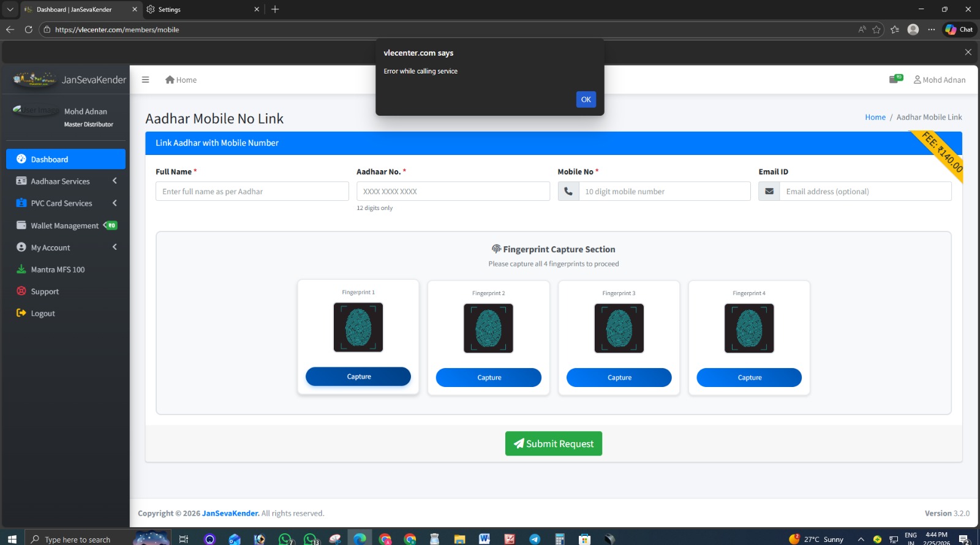The height and width of the screenshot is (545, 980).
Task: Expand the My Account submenu
Action: click(x=50, y=247)
